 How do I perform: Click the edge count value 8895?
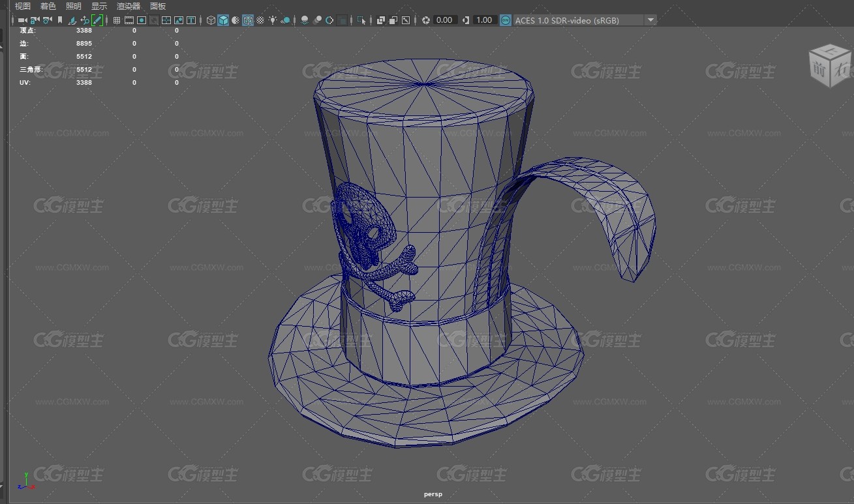point(84,43)
